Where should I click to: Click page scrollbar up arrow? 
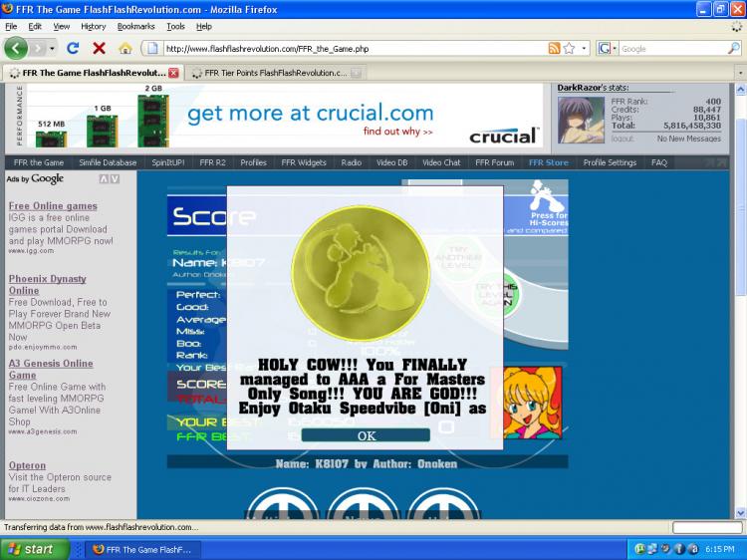click(x=740, y=89)
